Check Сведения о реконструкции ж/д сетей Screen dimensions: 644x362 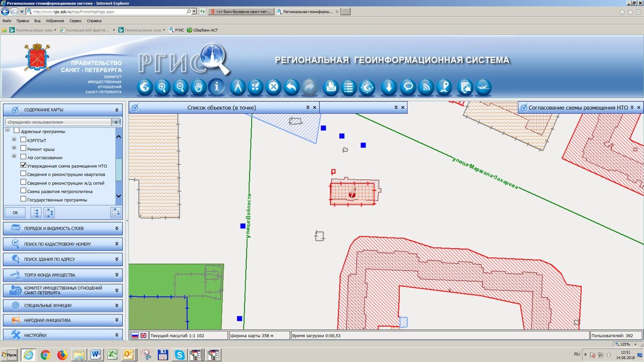[x=23, y=182]
